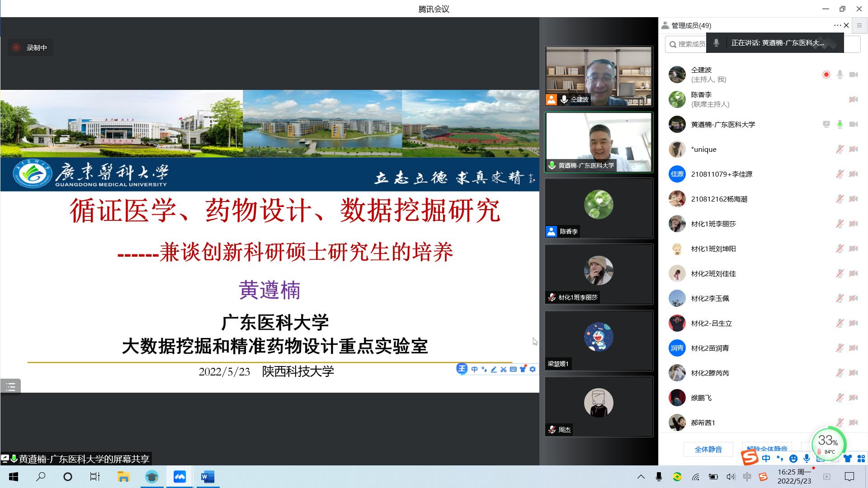This screenshot has height=488, width=868.
Task: Click the 全体静音 button
Action: (708, 449)
